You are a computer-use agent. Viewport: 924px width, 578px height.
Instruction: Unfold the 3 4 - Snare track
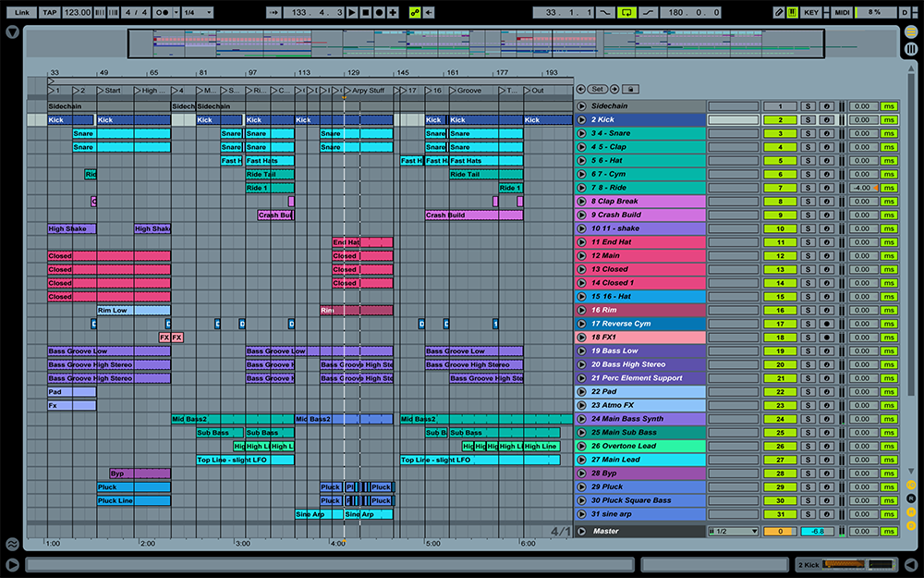(x=581, y=133)
